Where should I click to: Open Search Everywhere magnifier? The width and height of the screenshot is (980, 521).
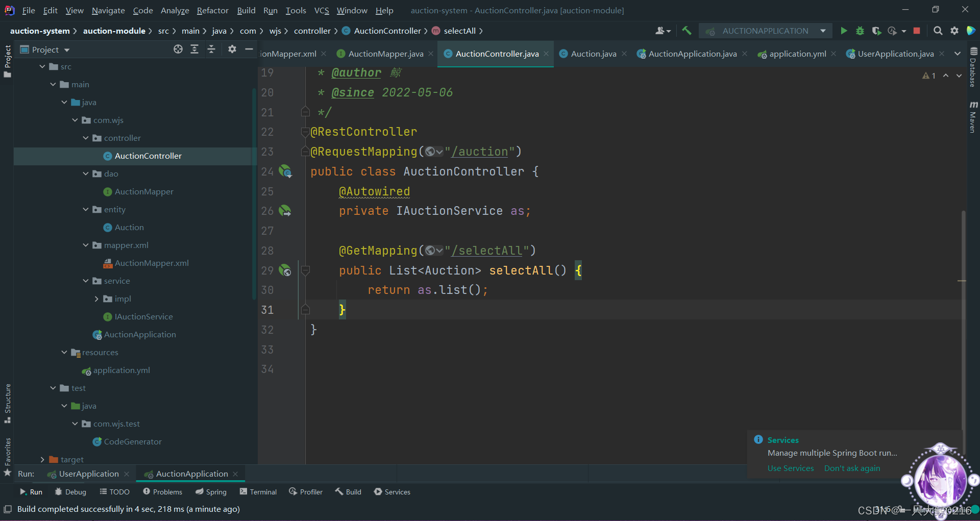[x=938, y=31]
